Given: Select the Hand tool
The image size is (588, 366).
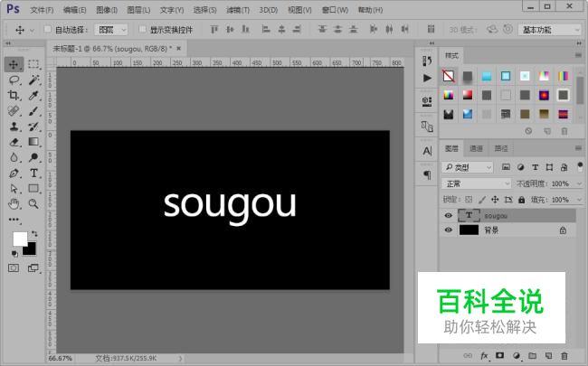Looking at the screenshot, I should pos(14,204).
